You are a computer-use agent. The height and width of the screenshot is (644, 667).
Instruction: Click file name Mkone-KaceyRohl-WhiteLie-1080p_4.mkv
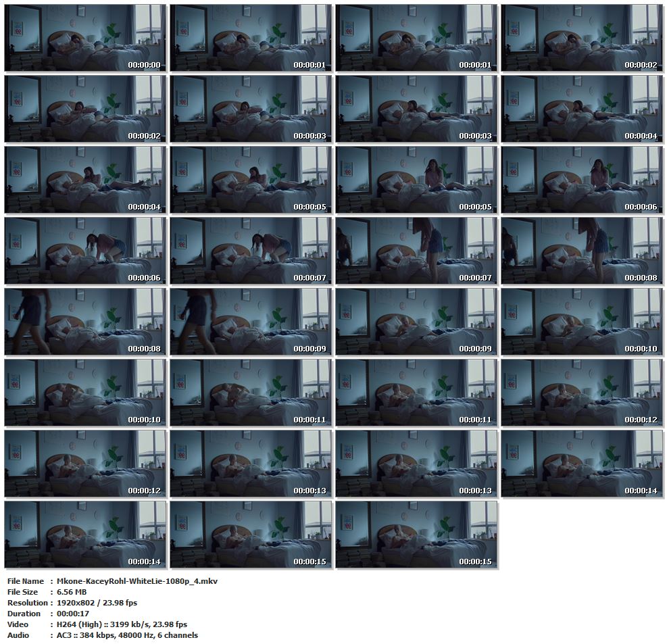tap(137, 581)
